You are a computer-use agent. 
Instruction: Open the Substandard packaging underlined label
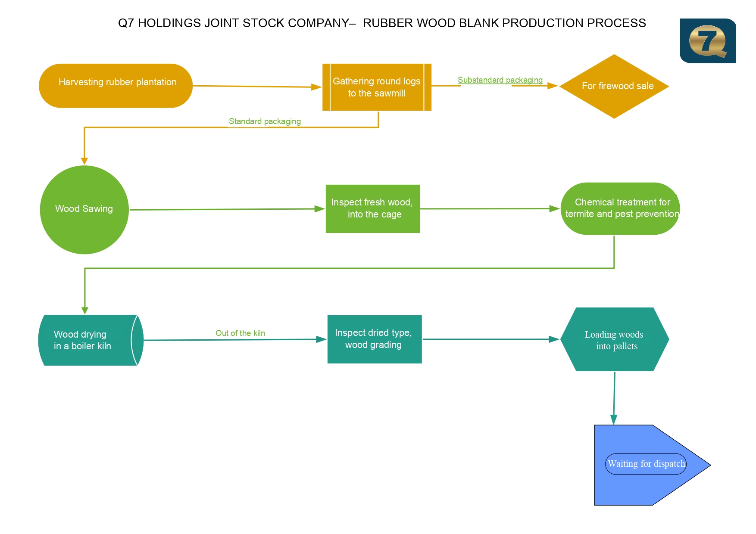tap(500, 80)
